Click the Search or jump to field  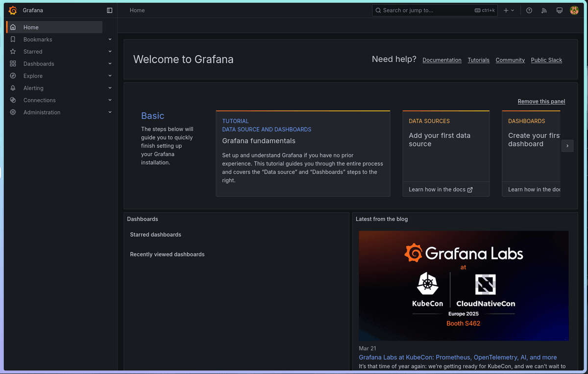pyautogui.click(x=436, y=10)
